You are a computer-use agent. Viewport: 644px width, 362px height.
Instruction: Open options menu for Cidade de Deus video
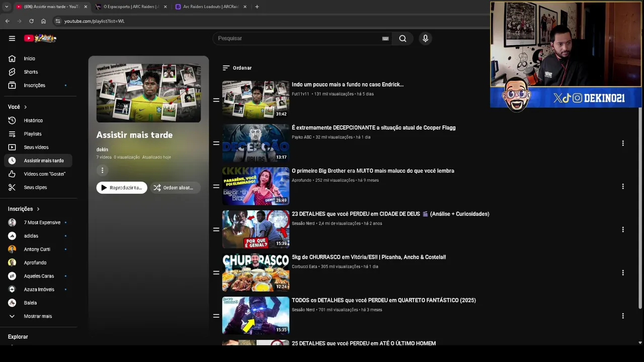click(623, 230)
